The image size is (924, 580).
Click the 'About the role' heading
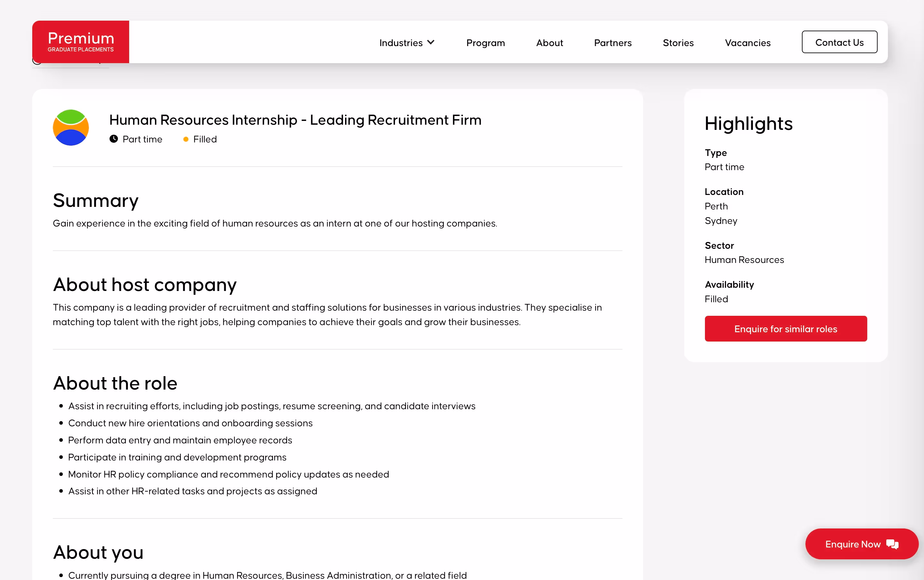(x=115, y=383)
